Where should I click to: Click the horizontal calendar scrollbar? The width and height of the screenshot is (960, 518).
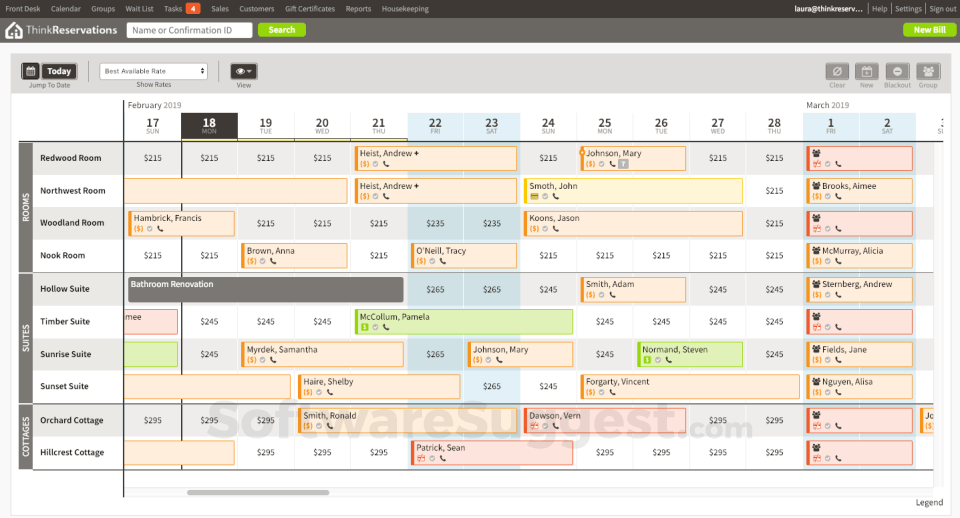point(257,492)
